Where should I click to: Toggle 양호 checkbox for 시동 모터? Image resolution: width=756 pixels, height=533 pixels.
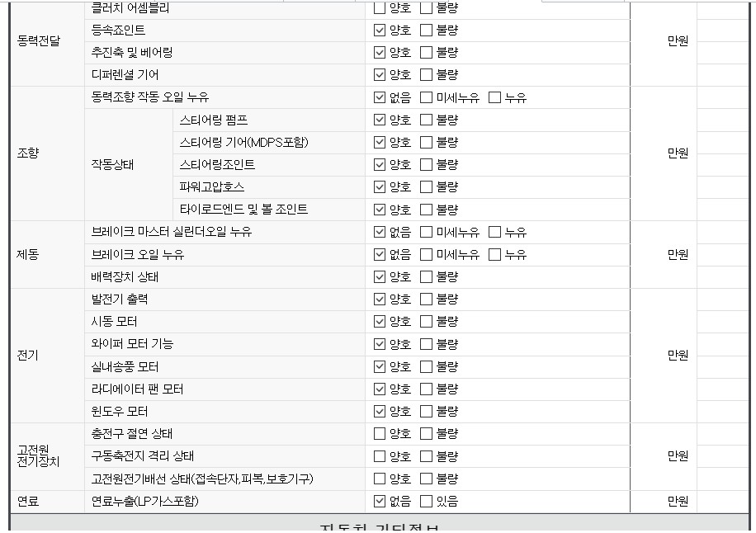coord(380,322)
